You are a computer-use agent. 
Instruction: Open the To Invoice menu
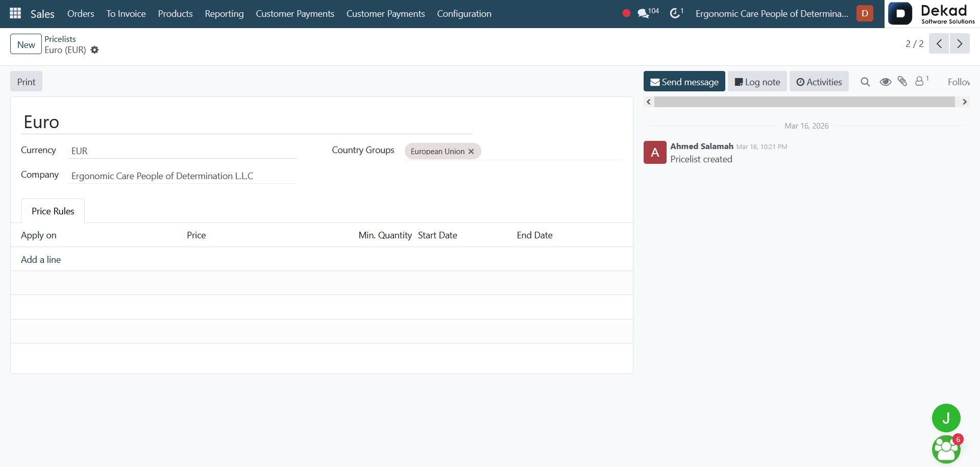126,14
